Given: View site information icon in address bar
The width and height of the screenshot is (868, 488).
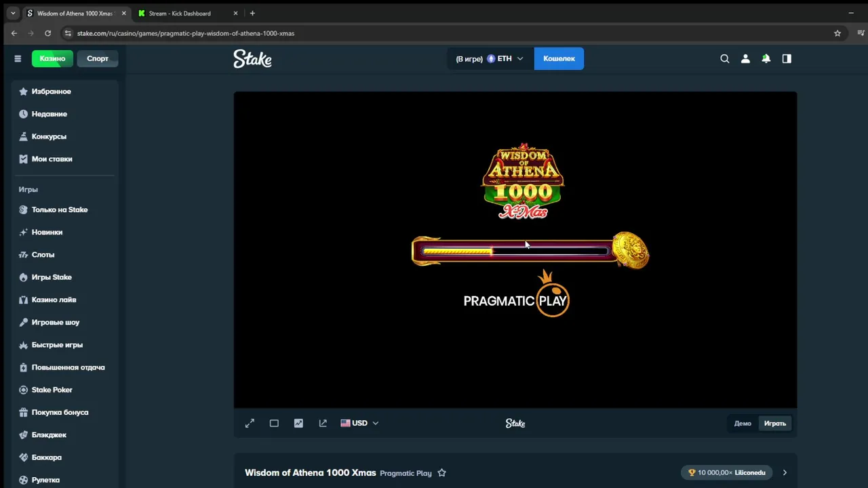Looking at the screenshot, I should 67,33.
